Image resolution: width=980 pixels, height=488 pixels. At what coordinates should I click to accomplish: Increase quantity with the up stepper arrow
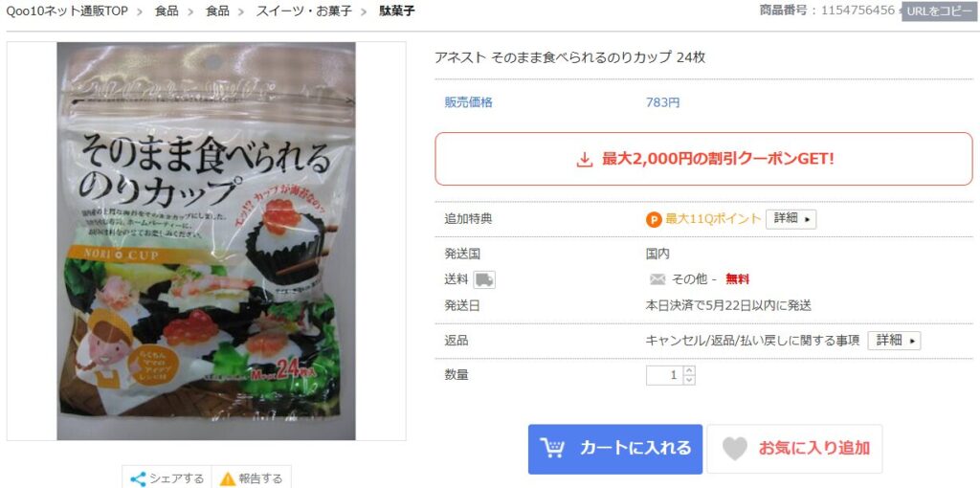[689, 370]
